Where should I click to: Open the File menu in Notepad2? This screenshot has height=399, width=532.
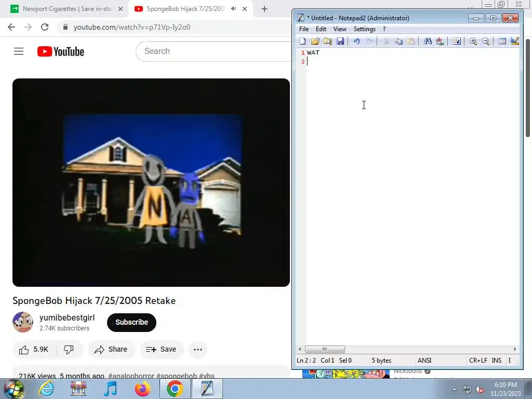303,29
